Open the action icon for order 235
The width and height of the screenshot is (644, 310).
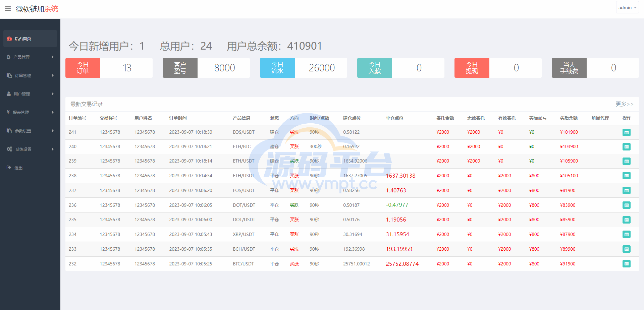626,220
